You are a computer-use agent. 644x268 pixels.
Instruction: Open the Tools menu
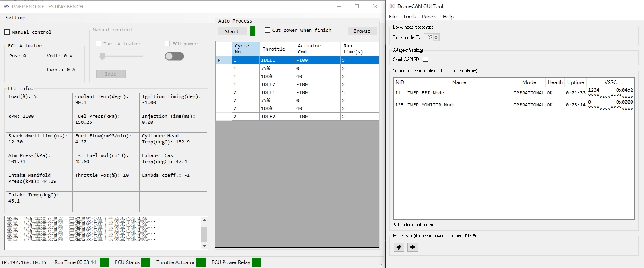[x=409, y=17]
